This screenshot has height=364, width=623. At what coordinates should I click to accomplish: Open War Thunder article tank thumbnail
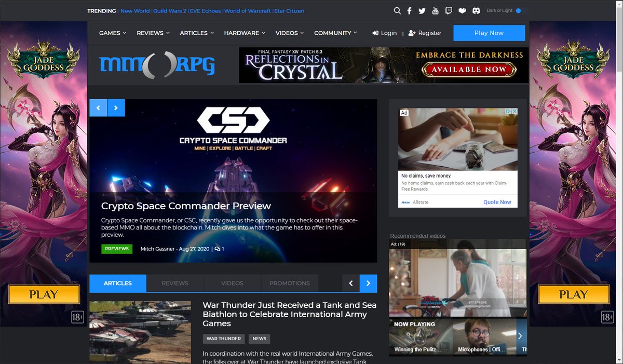coord(140,332)
